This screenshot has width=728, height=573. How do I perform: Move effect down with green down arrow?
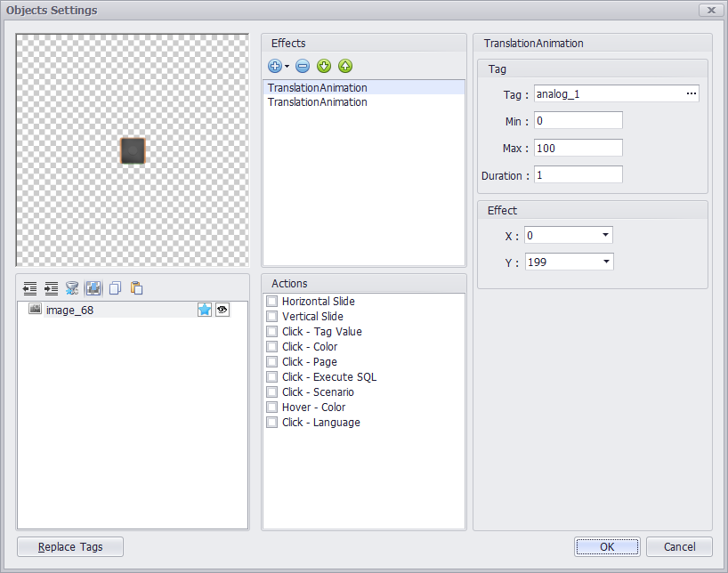click(324, 66)
